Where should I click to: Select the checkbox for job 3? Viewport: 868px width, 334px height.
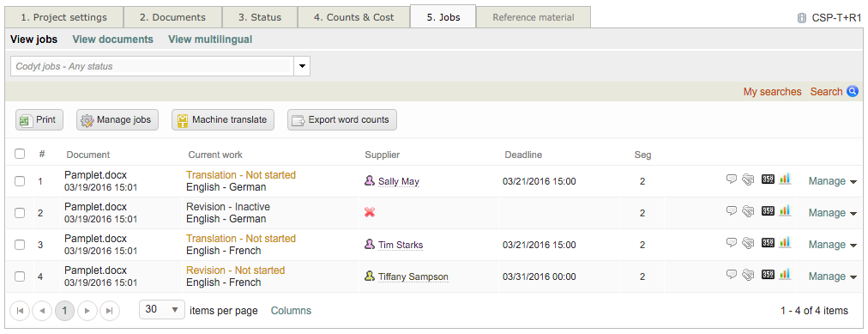click(20, 244)
